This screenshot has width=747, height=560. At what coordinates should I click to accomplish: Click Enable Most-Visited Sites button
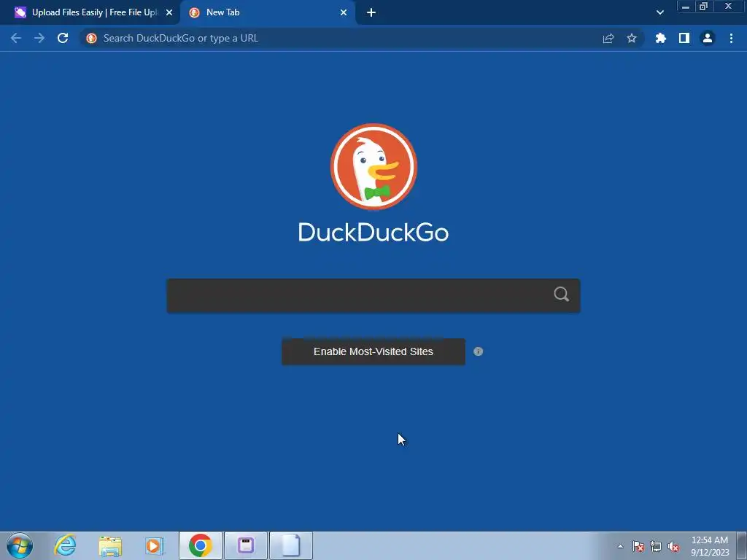click(x=373, y=351)
